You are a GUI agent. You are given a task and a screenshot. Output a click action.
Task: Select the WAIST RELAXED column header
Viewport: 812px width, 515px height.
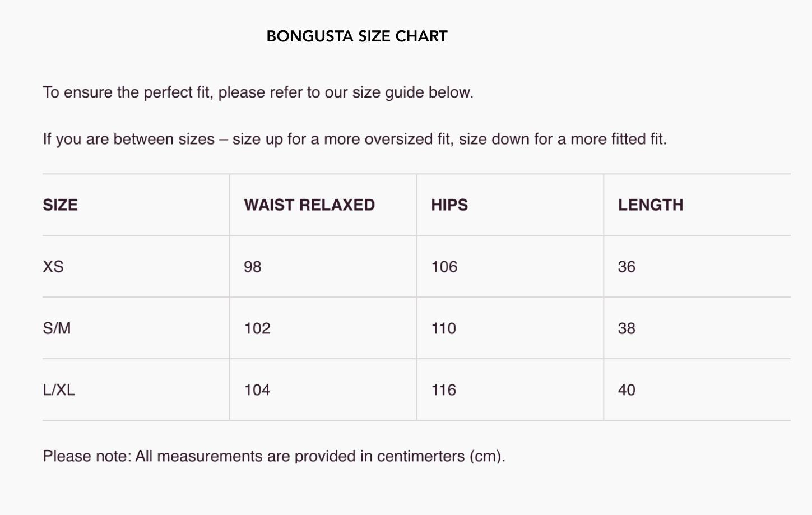309,205
